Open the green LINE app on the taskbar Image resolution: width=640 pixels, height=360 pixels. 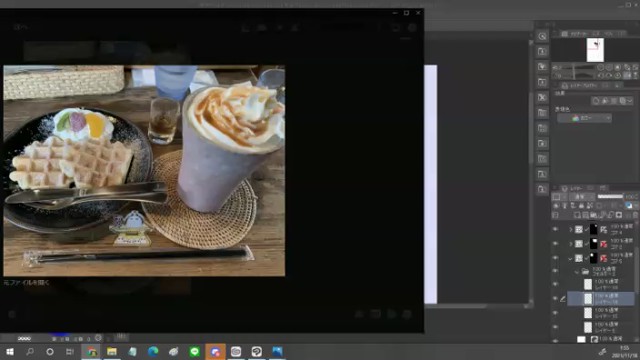pyautogui.click(x=195, y=351)
